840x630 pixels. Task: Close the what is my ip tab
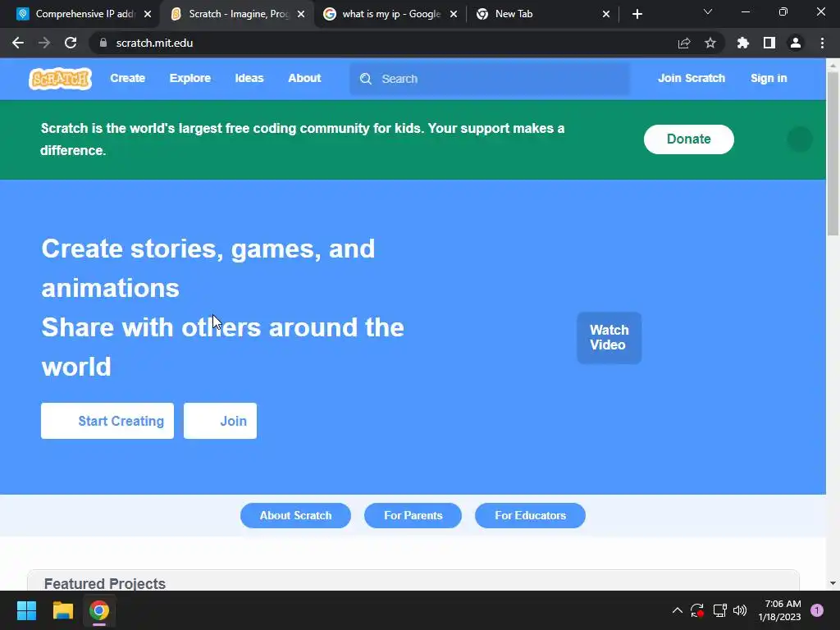coord(454,14)
